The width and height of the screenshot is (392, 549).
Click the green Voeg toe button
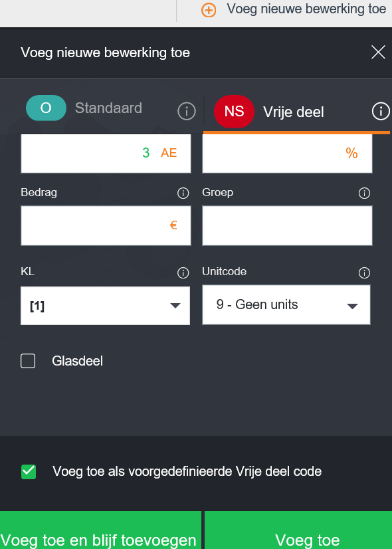[298, 530]
